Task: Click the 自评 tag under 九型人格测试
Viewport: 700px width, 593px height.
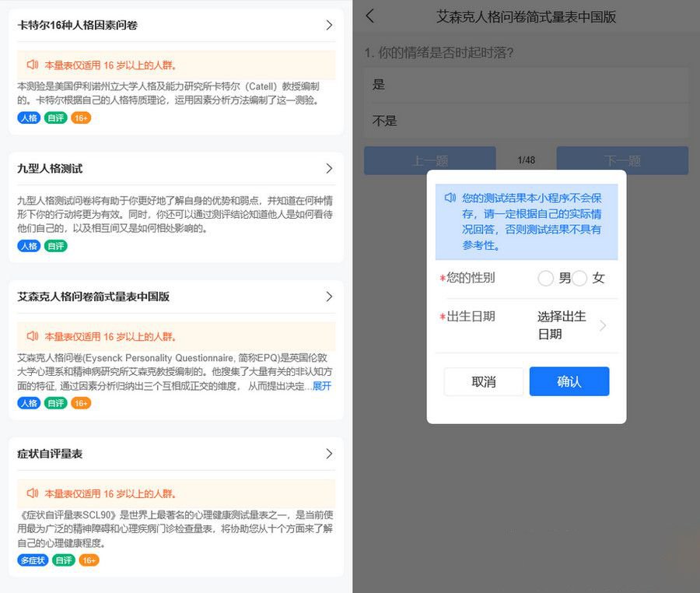Action: [x=55, y=246]
